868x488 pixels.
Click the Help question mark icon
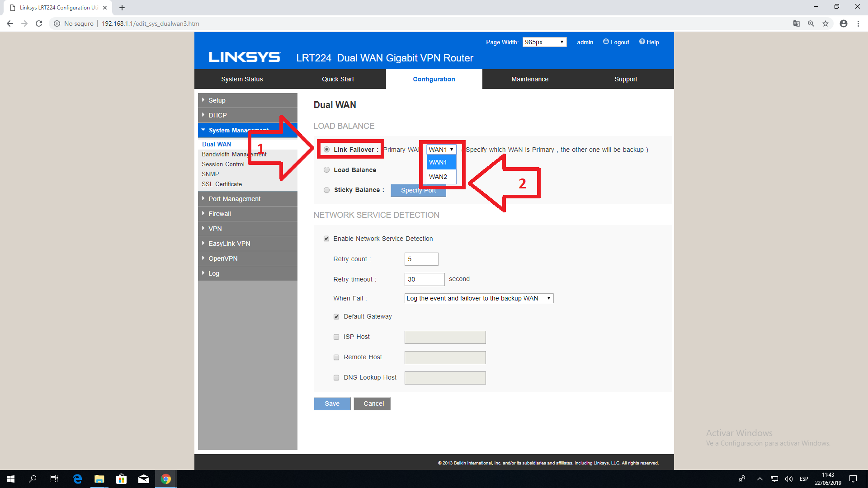point(642,42)
